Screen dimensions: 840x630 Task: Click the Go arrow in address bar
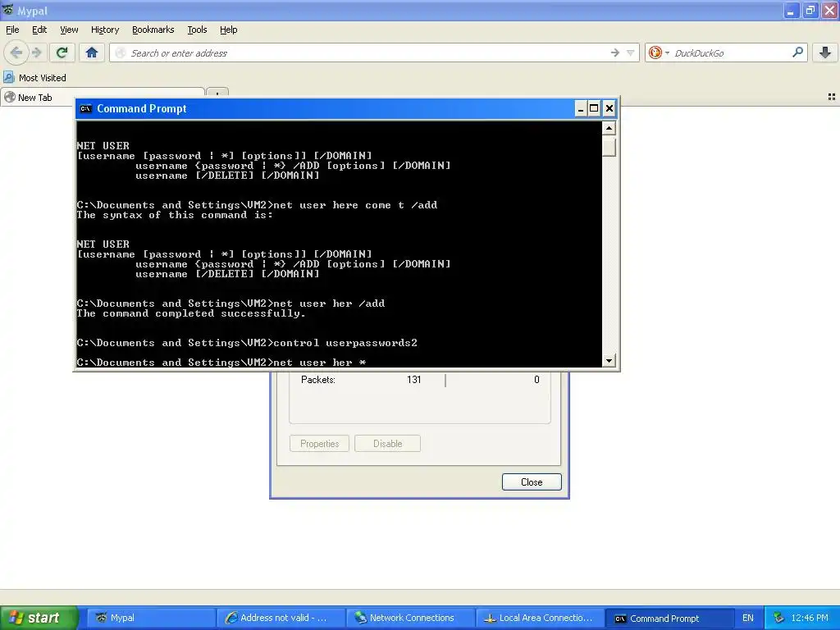coord(614,52)
